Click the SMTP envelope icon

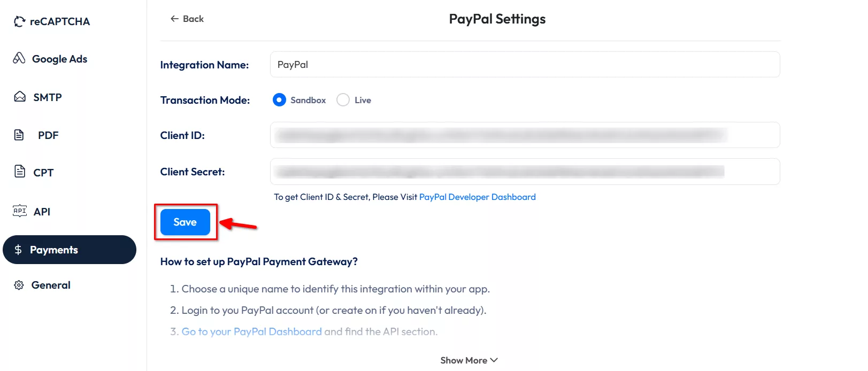click(20, 97)
